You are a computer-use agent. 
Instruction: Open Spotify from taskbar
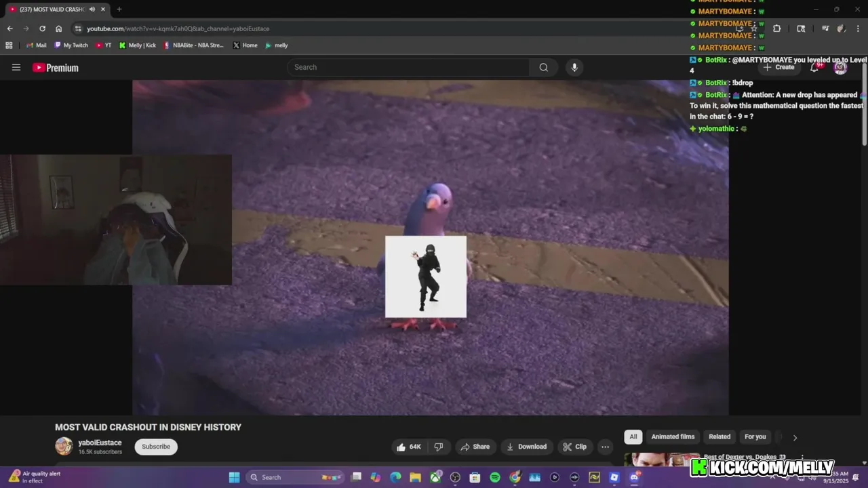[495, 477]
